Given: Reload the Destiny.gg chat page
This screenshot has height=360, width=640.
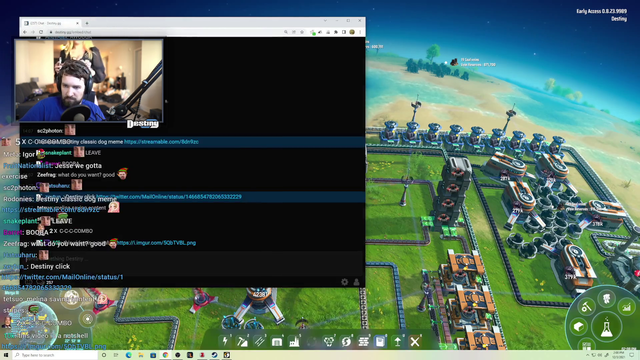Looking at the screenshot, I should pos(41,32).
